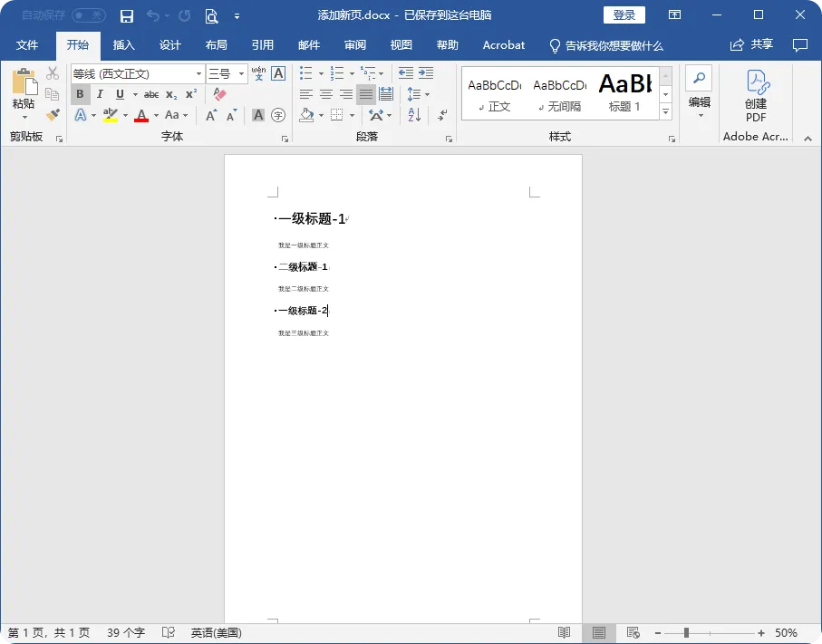The image size is (822, 644).
Task: Toggle Underline formatting
Action: (120, 94)
